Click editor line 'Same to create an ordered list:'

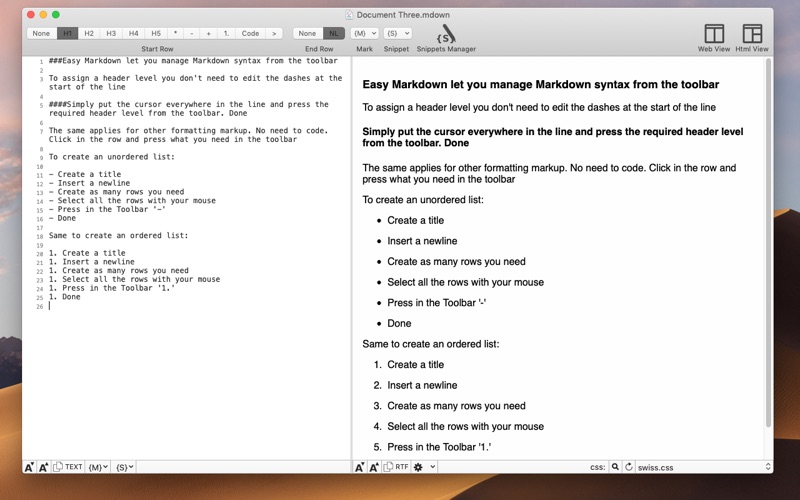(x=118, y=235)
